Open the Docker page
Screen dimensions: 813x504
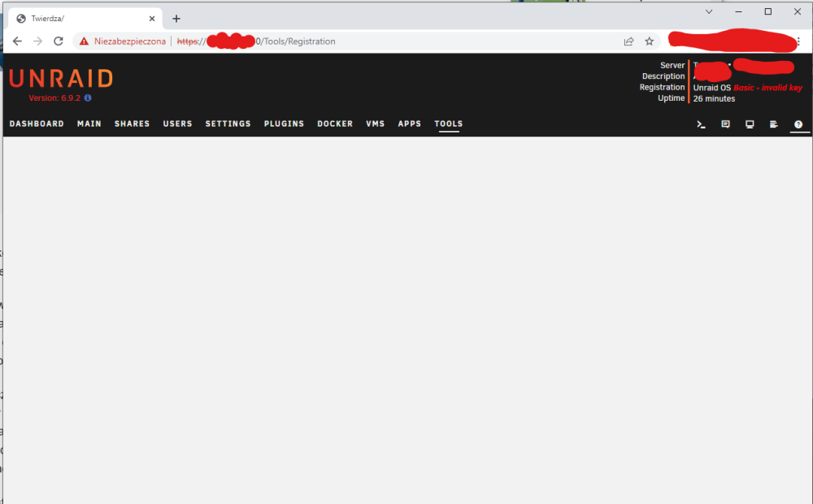[335, 124]
